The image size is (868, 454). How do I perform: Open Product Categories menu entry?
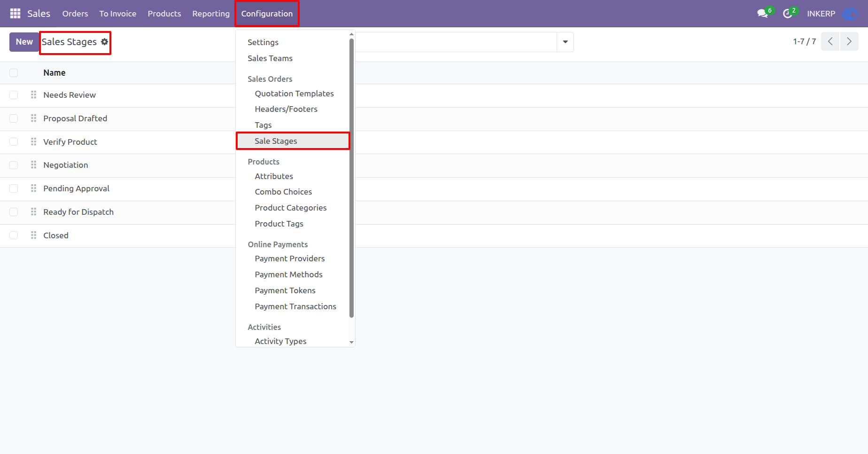point(291,208)
